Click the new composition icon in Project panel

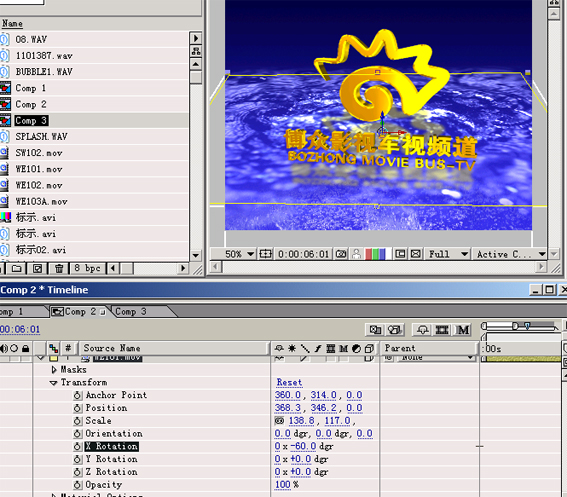[x=37, y=268]
